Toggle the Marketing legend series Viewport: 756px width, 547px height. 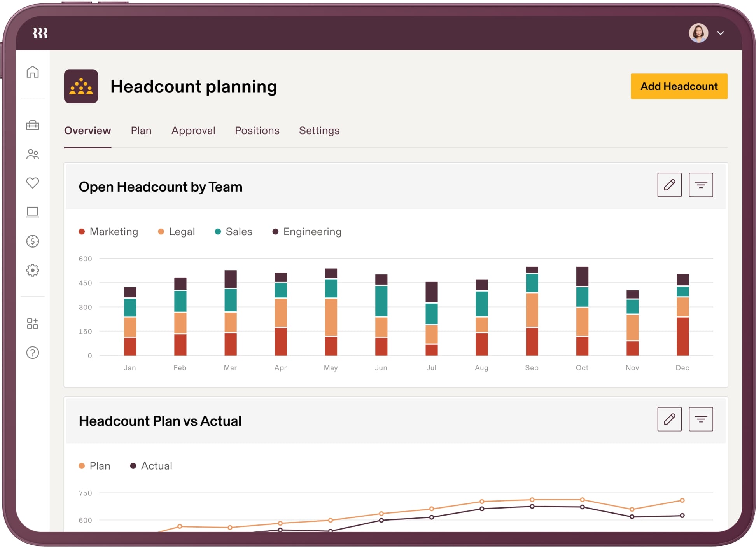coord(108,232)
